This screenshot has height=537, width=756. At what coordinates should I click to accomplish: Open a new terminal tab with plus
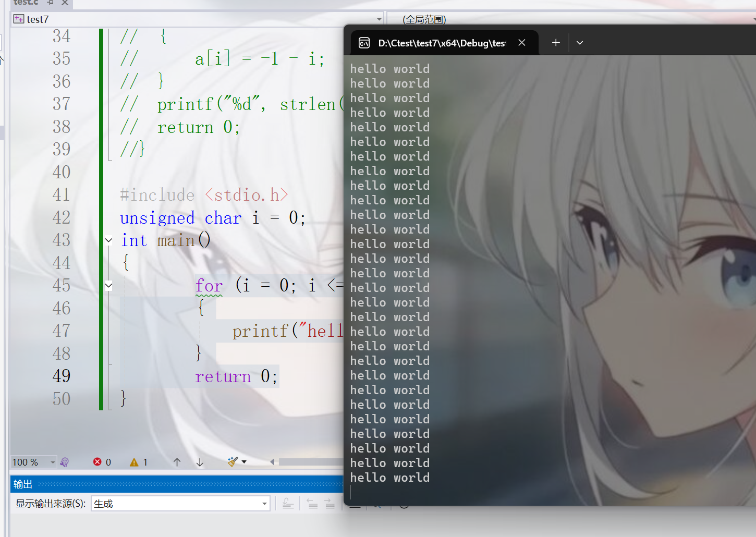(556, 43)
